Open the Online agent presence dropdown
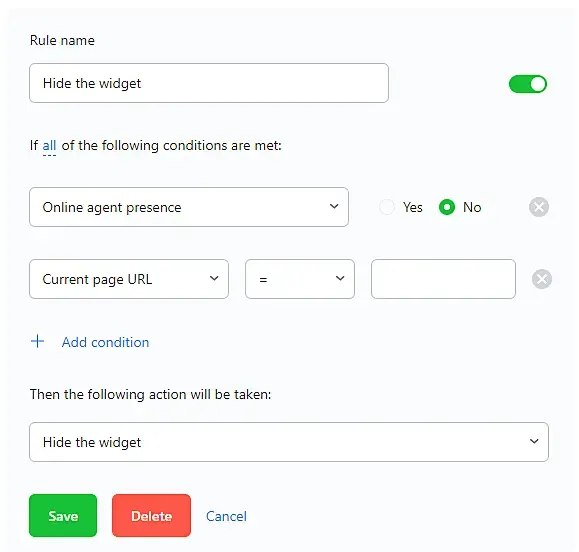Screen dimensions: 579x552 pos(189,207)
